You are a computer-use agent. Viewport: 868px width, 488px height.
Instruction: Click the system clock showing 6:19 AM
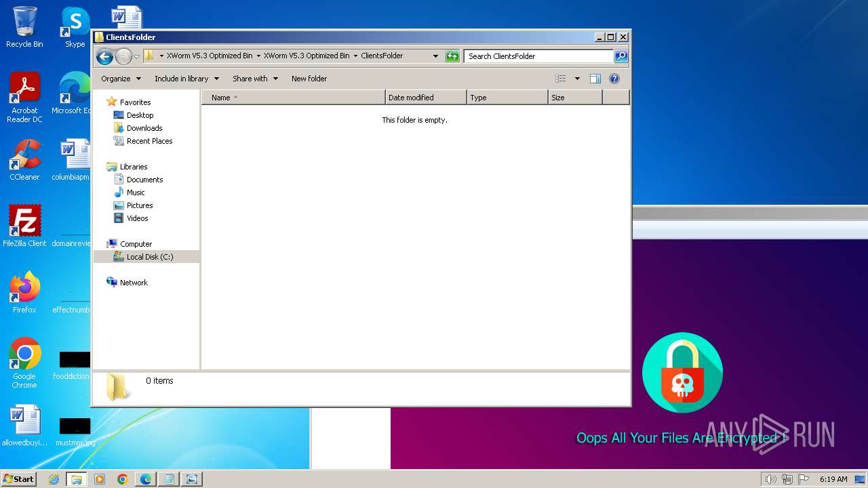[x=833, y=479]
